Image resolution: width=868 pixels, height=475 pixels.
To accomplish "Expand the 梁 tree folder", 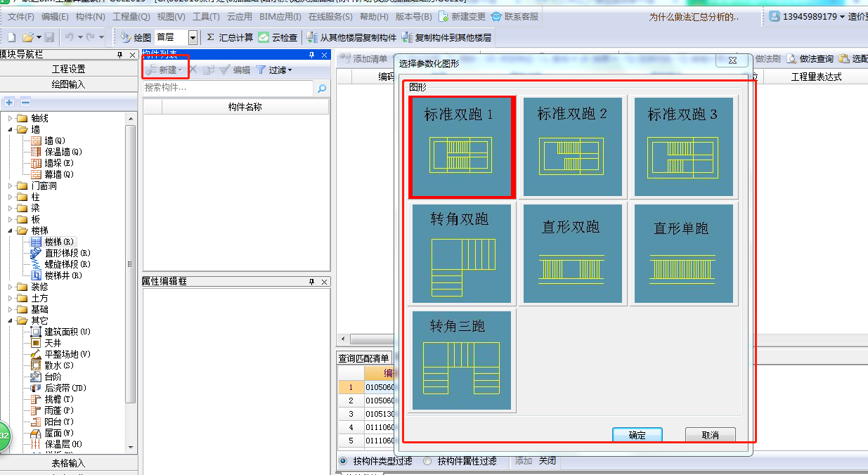I will click(11, 209).
